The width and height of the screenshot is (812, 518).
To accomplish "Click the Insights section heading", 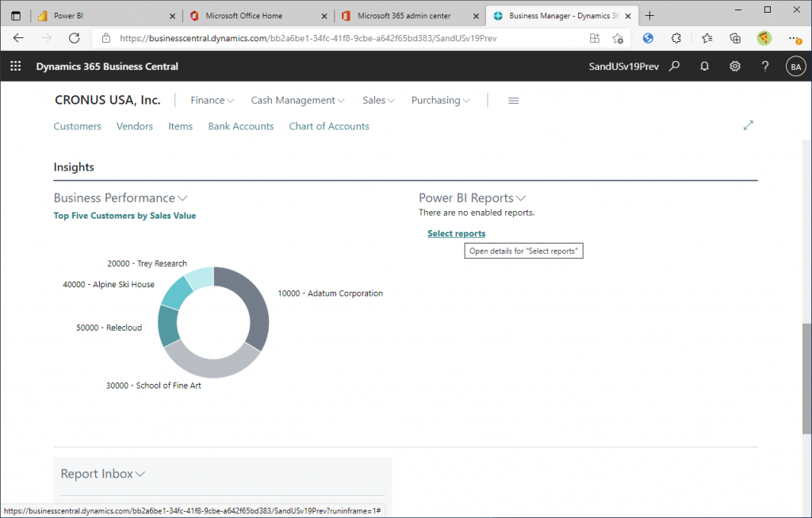I will coord(74,167).
